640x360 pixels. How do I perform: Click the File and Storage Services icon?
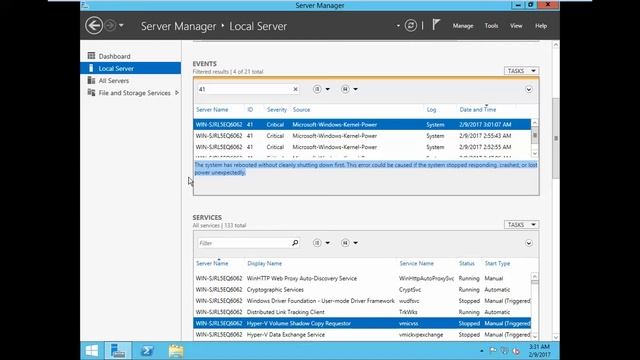pyautogui.click(x=91, y=93)
